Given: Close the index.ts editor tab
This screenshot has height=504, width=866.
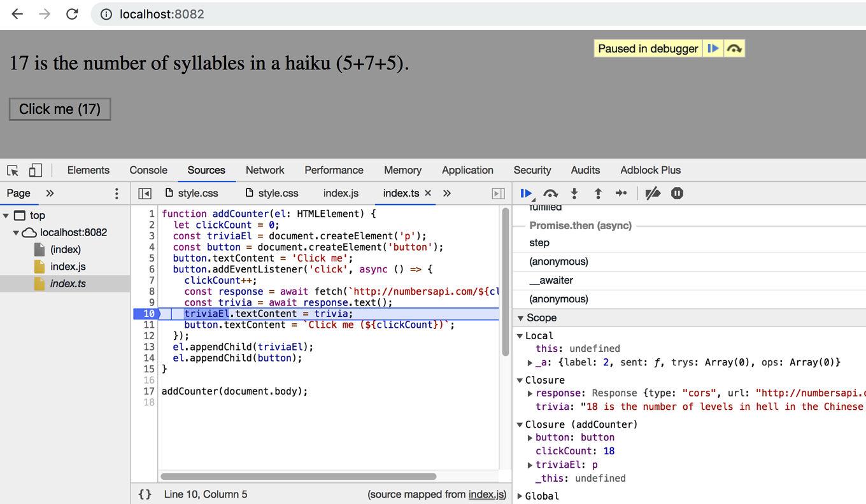Looking at the screenshot, I should click(x=428, y=193).
